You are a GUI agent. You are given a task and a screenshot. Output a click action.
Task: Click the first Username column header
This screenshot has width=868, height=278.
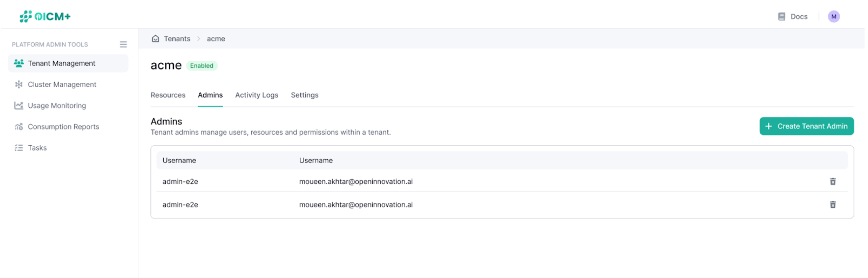(179, 160)
